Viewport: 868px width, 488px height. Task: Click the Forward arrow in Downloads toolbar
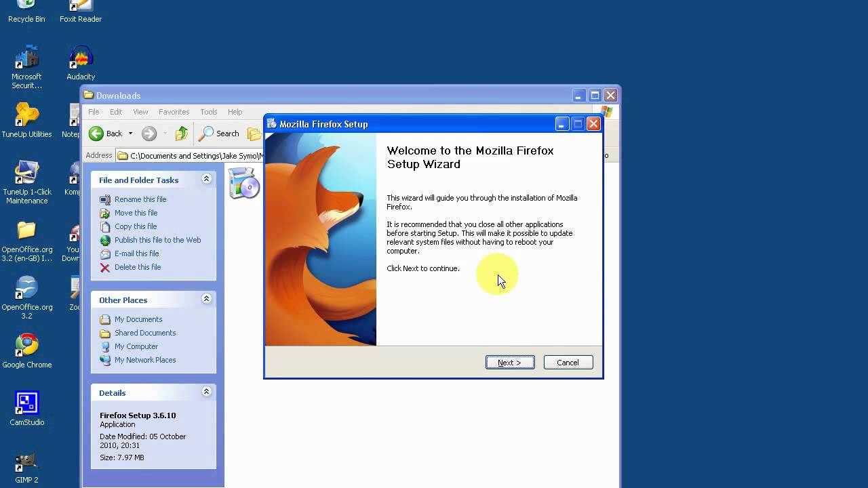coord(149,134)
